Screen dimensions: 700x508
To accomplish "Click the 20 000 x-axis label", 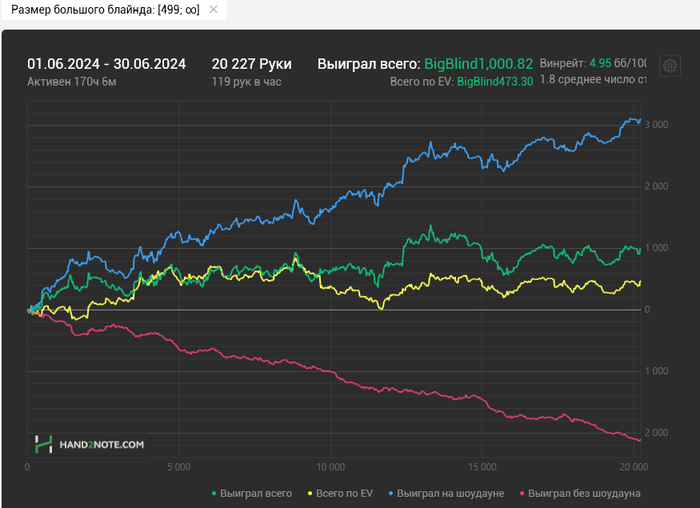I will (633, 467).
